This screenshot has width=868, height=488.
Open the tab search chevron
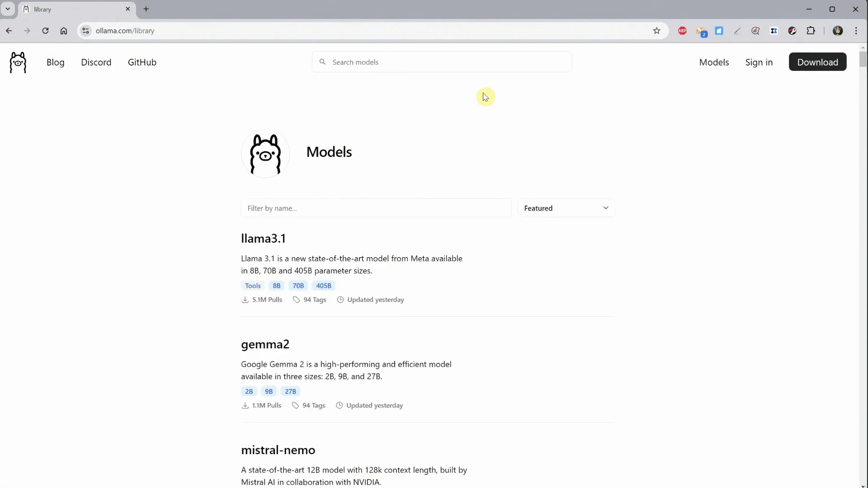click(x=8, y=9)
